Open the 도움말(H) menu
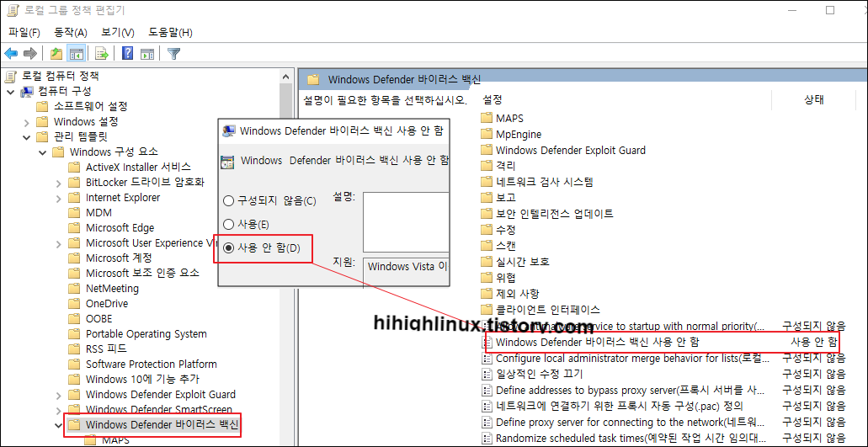Screen dimensions: 868x447 point(171,33)
